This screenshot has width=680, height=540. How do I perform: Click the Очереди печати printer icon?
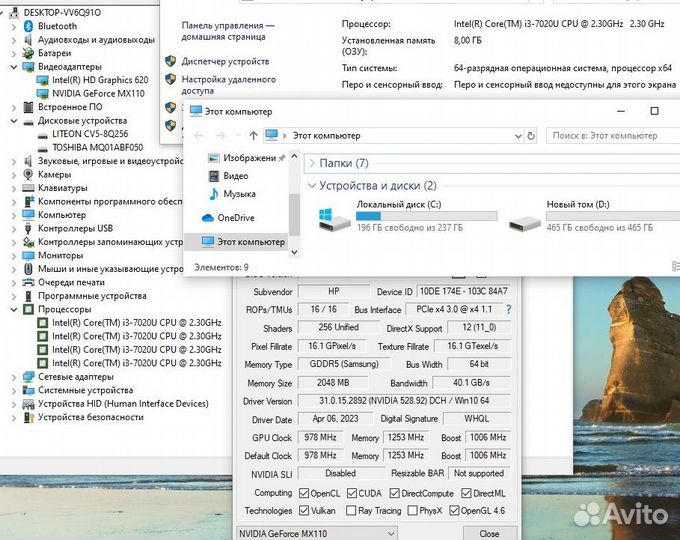(29, 282)
